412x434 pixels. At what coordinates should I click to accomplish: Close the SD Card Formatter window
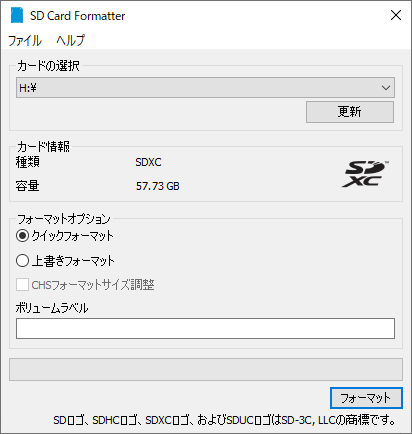(396, 15)
